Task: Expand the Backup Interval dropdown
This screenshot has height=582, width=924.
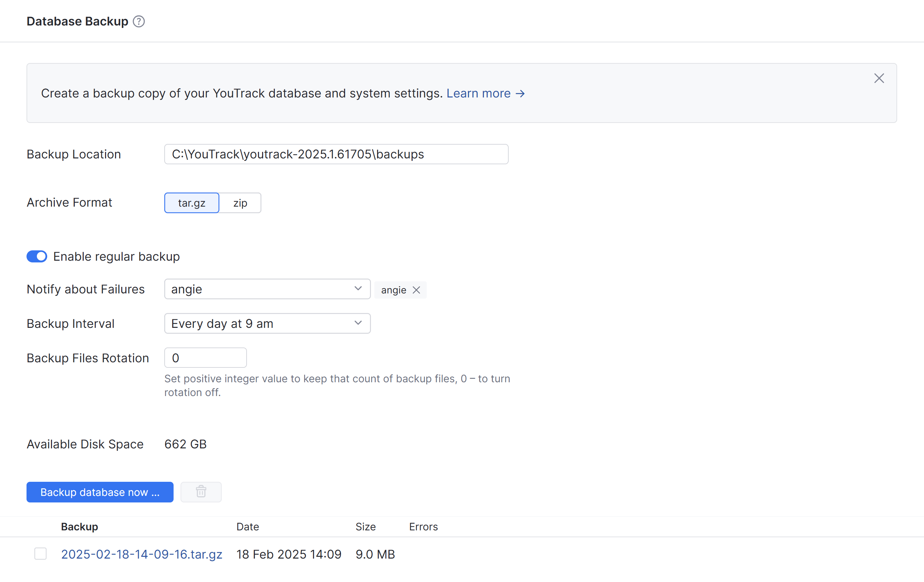Action: coord(267,323)
